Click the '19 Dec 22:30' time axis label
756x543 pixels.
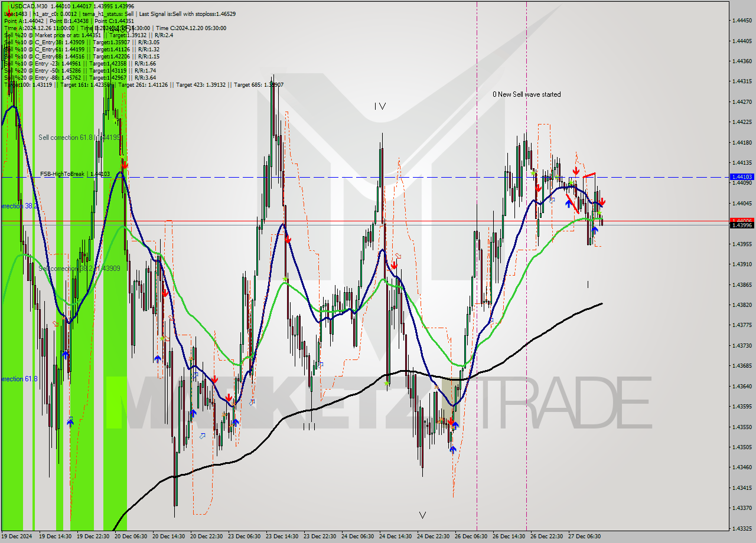point(93,537)
